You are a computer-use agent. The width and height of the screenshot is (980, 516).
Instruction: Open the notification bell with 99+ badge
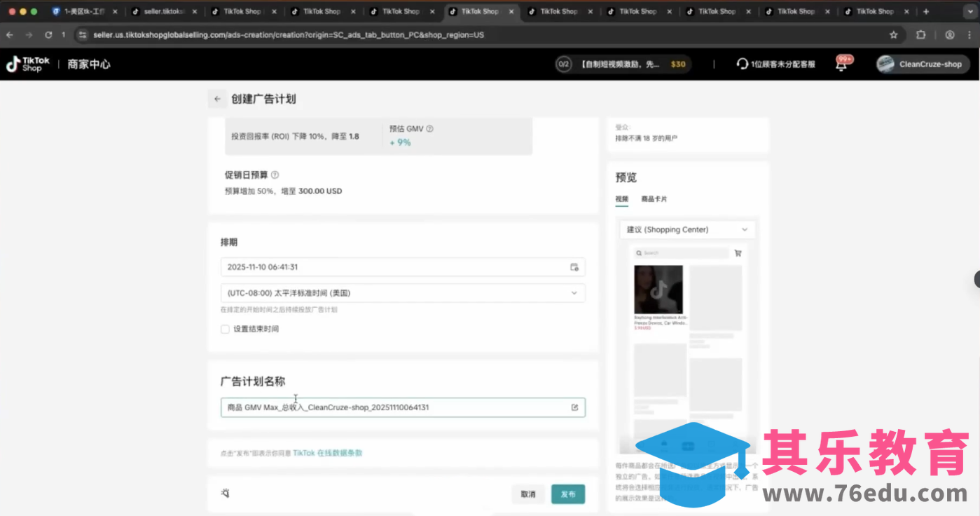(843, 64)
